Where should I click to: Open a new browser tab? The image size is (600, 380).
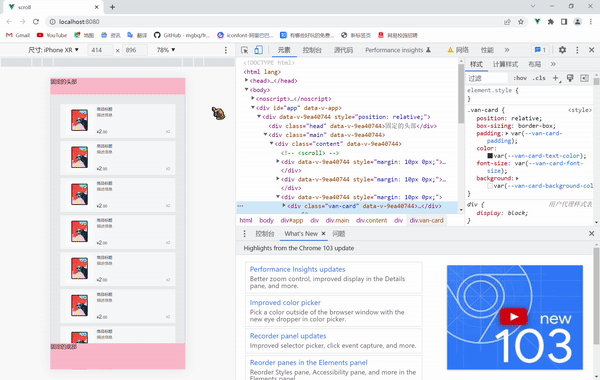click(x=112, y=7)
